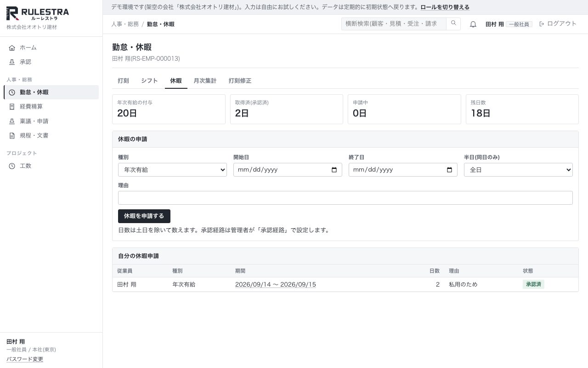Click the 承認済 status badge
The width and height of the screenshot is (588, 368).
(533, 285)
